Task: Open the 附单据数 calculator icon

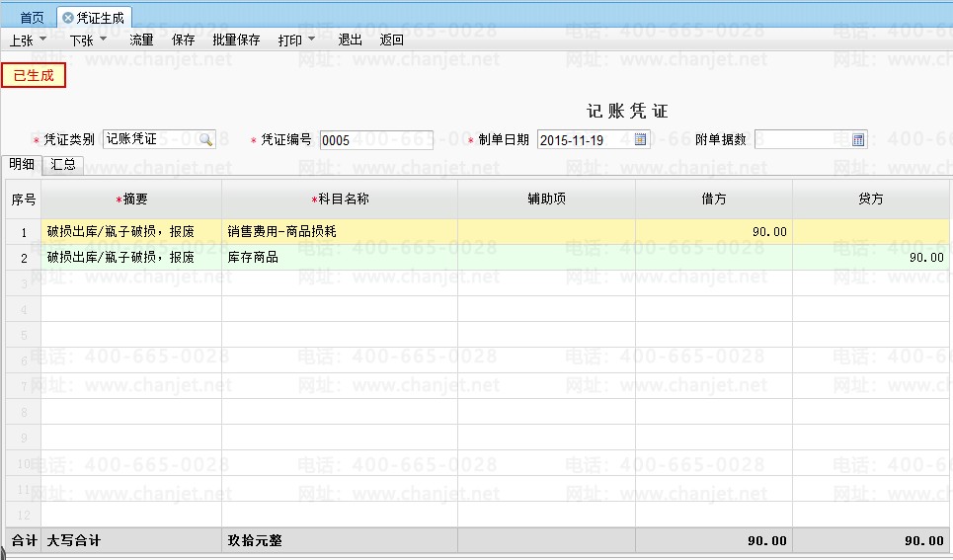Action: (x=857, y=140)
